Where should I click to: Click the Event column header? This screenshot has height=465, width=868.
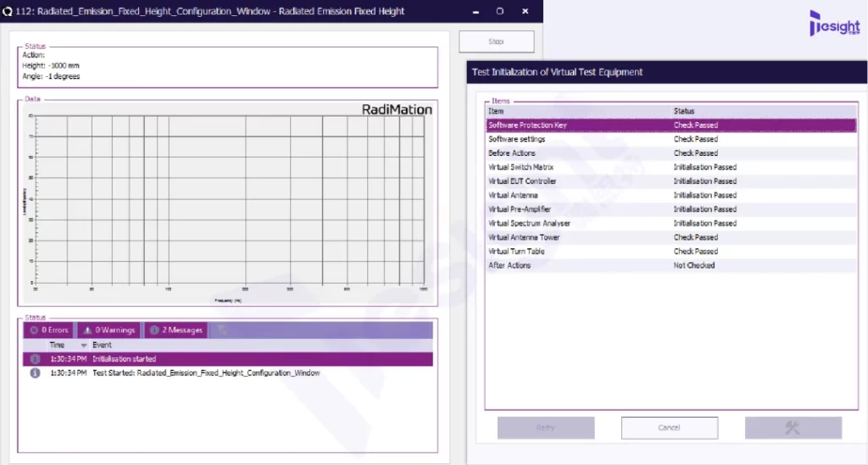point(261,345)
